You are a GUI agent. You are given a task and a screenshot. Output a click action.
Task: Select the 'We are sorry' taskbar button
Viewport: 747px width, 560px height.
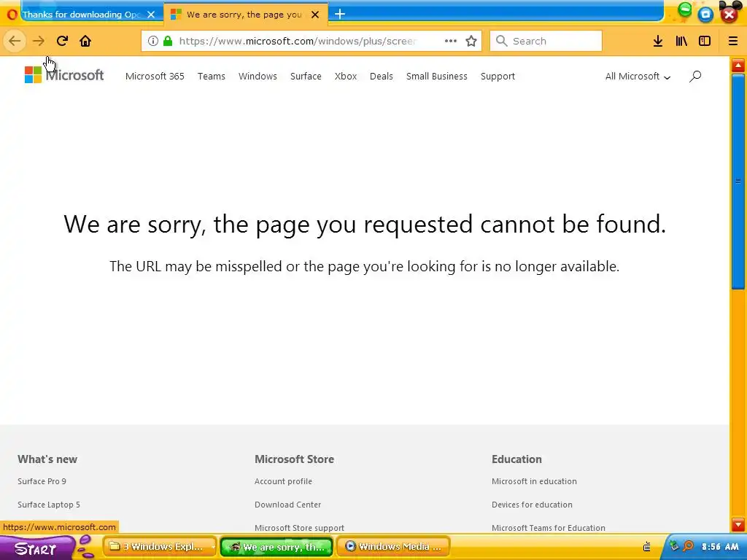(276, 547)
